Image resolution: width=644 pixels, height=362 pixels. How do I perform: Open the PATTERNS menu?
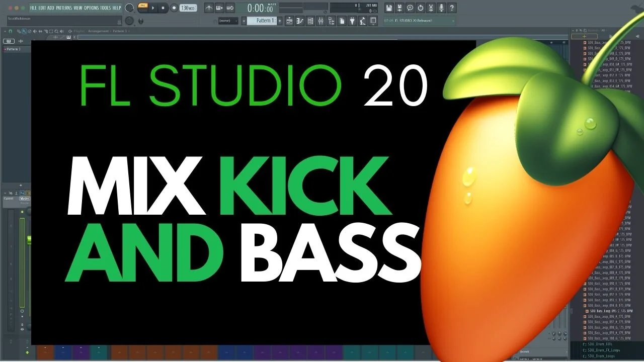pos(64,8)
